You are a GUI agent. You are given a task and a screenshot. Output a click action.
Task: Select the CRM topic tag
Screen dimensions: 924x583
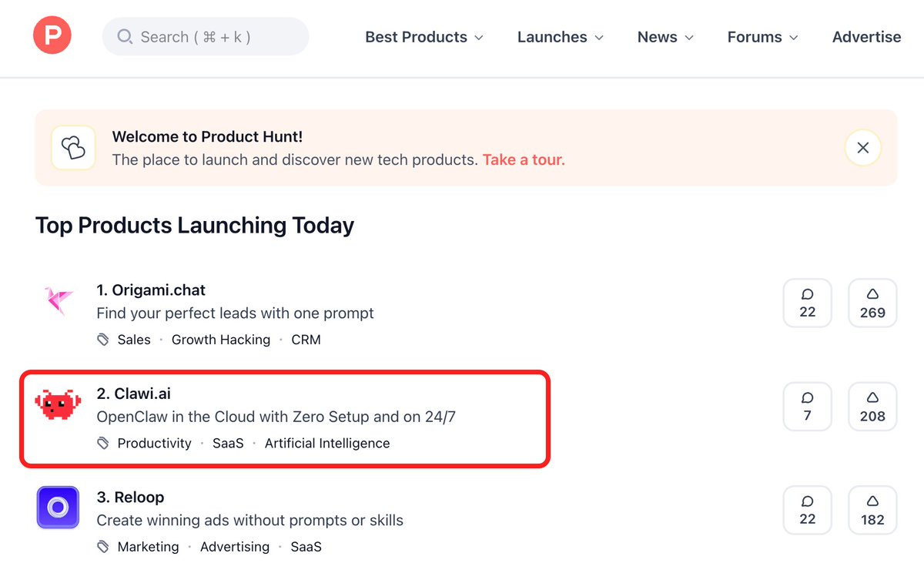[306, 340]
